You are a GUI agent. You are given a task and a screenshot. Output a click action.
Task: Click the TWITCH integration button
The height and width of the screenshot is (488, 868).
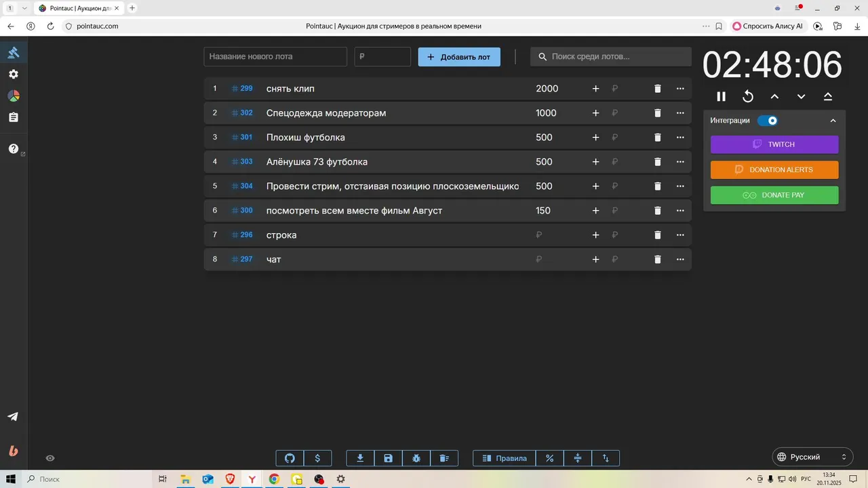click(774, 144)
